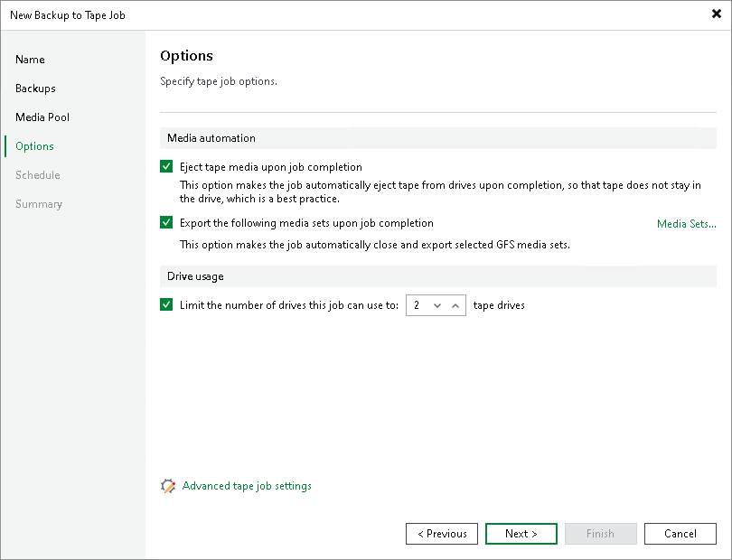Click the gear icon beside Advanced tape job settings
Viewport: 732px width, 560px height.
coord(168,486)
